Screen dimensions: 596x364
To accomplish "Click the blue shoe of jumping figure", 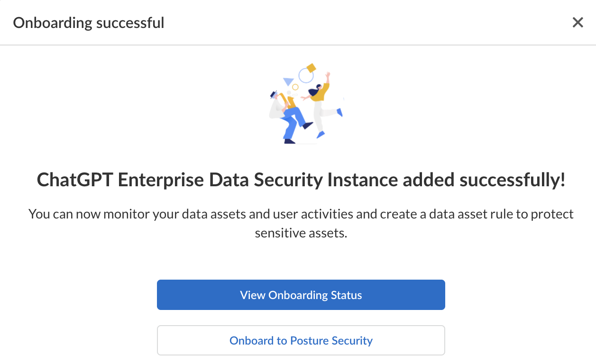I will (321, 135).
